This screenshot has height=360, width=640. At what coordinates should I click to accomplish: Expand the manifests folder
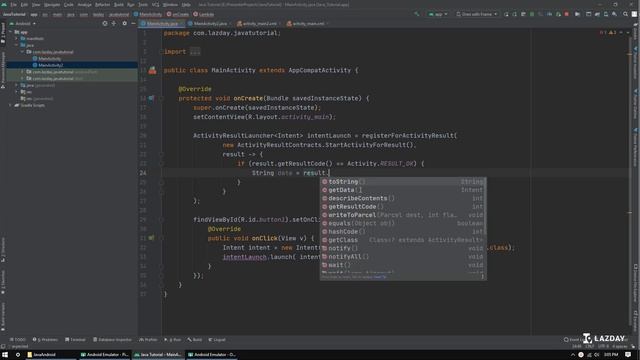tap(17, 38)
